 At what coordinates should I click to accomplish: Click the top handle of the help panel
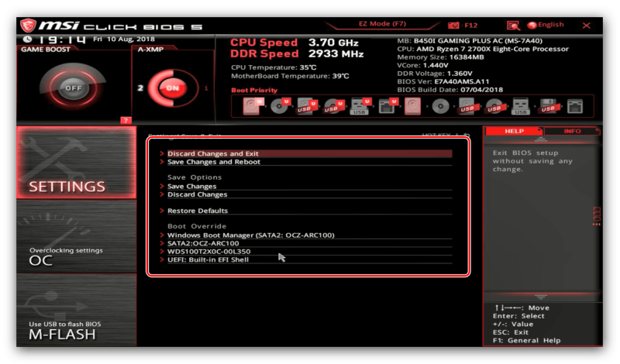coord(541,139)
